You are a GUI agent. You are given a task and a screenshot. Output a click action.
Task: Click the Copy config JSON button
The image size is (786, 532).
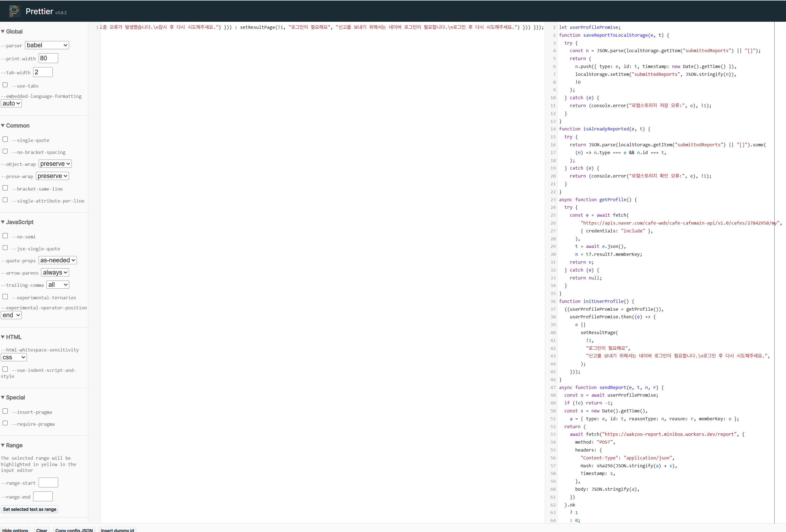pyautogui.click(x=74, y=530)
